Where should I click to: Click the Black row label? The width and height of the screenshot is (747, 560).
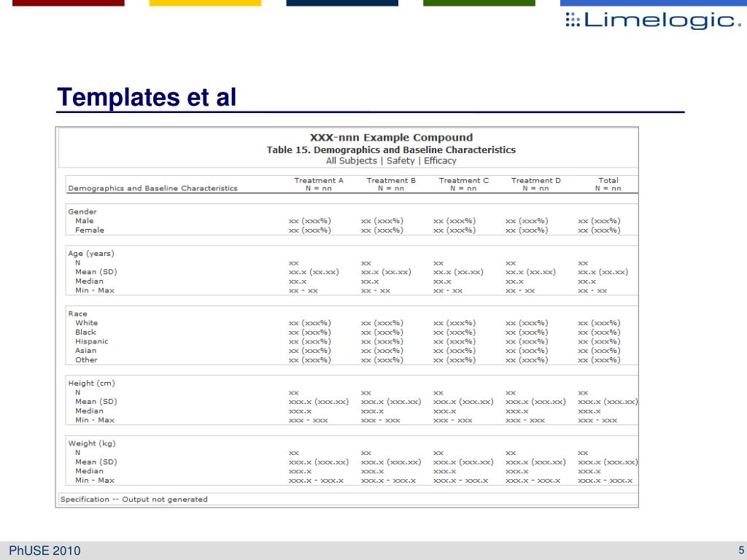pos(86,332)
